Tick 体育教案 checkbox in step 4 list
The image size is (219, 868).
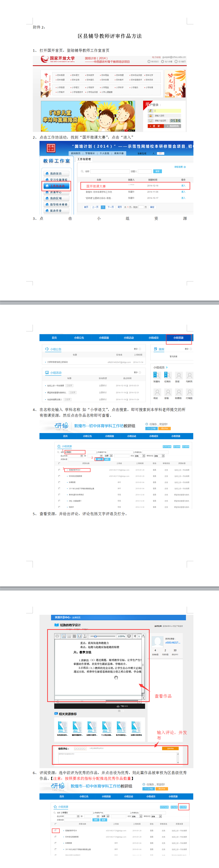tap(59, 482)
